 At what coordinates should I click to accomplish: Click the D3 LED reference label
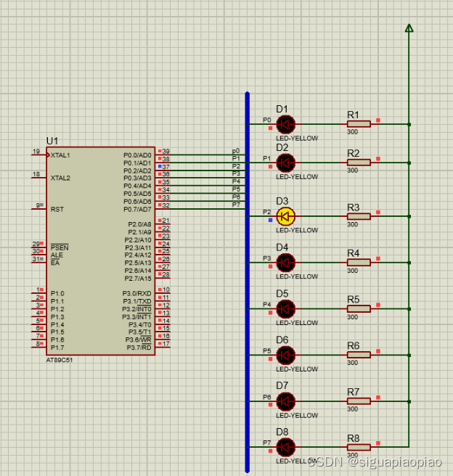282,201
